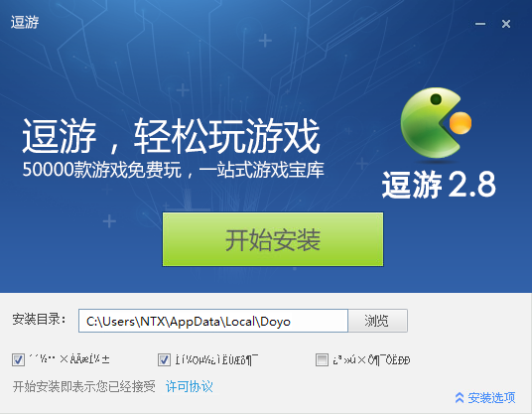Click the plus mark beside the install button

point(109,221)
